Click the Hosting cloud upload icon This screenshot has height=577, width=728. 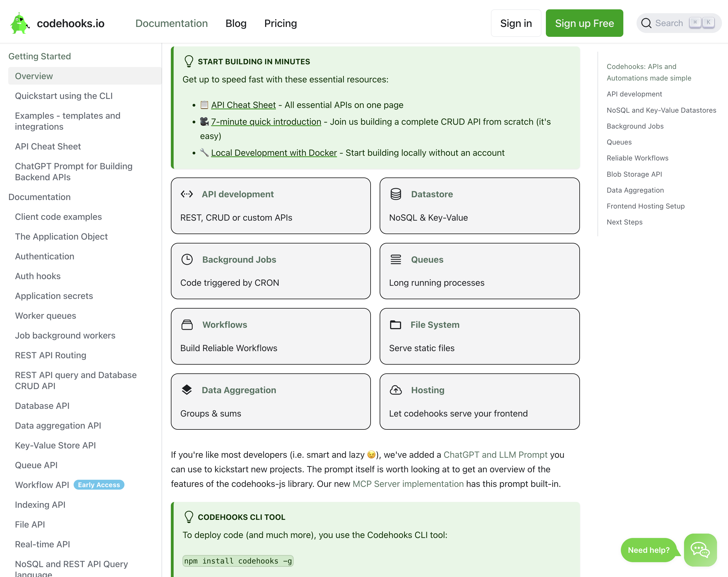tap(396, 390)
